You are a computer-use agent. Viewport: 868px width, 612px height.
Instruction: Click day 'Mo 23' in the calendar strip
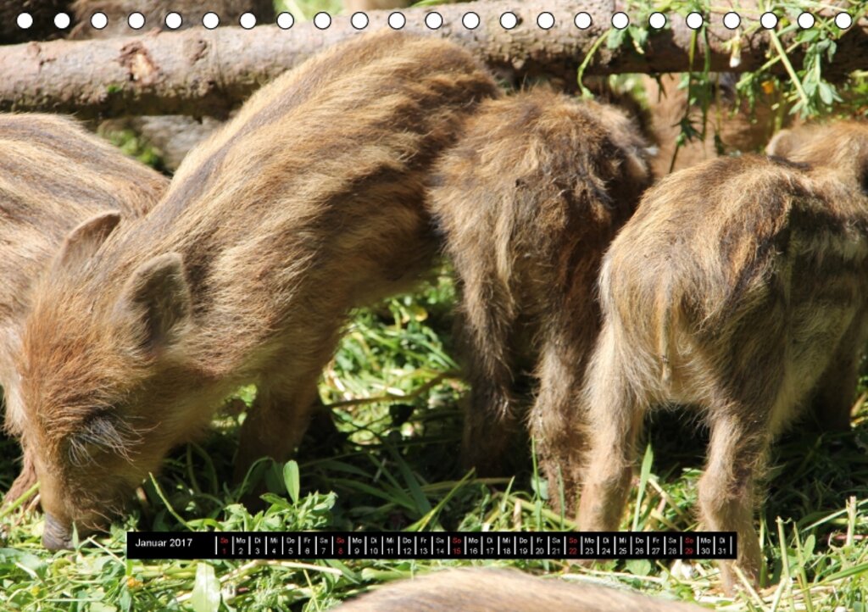click(590, 546)
